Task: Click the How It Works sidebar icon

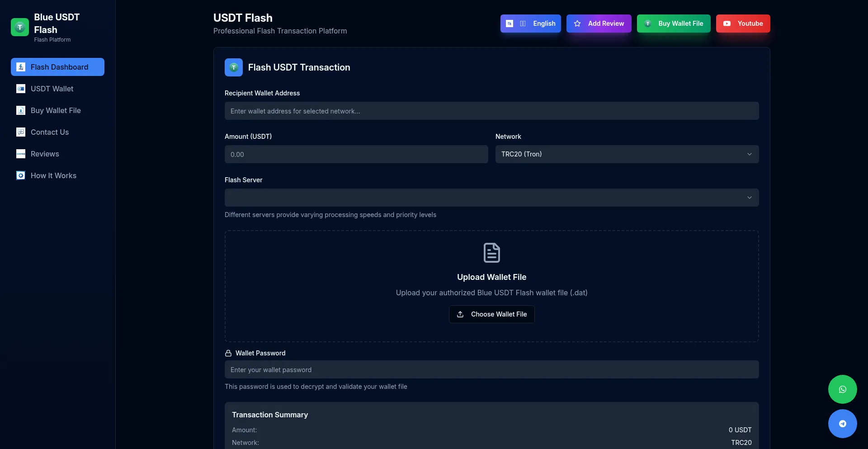Action: (x=21, y=175)
